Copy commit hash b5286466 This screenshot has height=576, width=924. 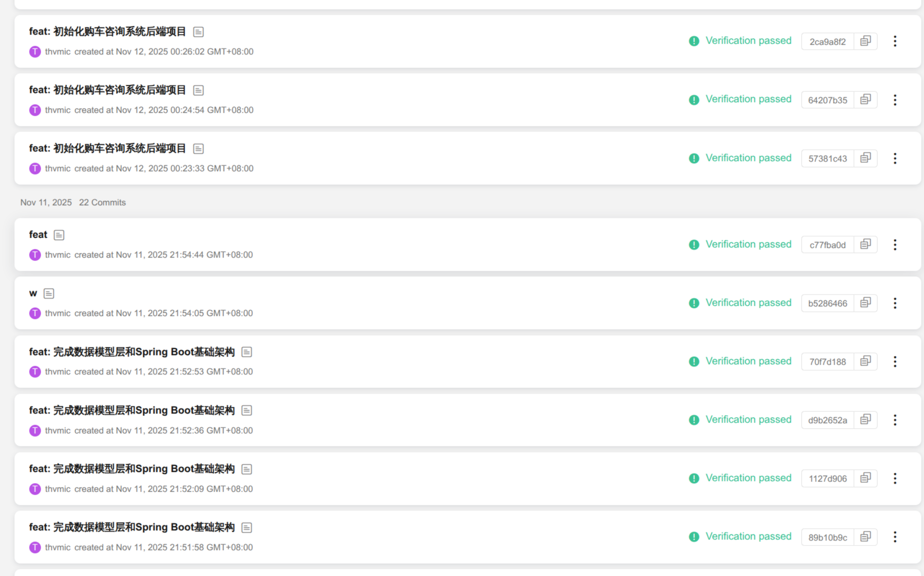pos(866,303)
